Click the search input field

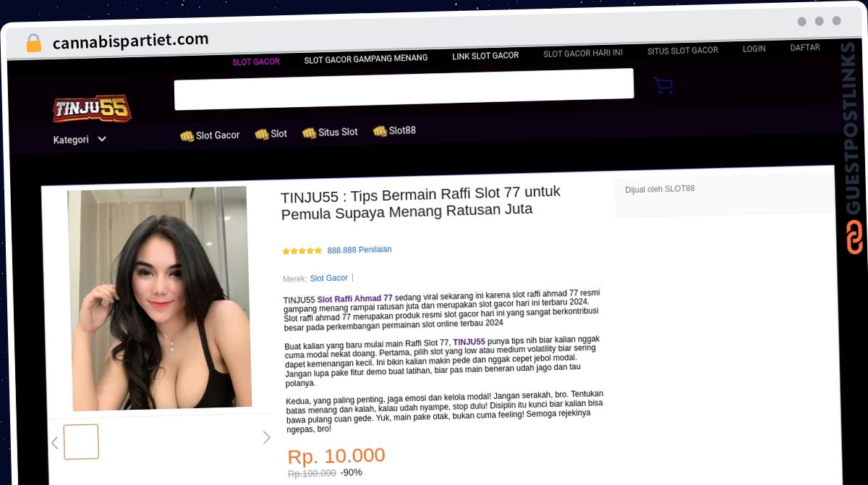pyautogui.click(x=404, y=89)
